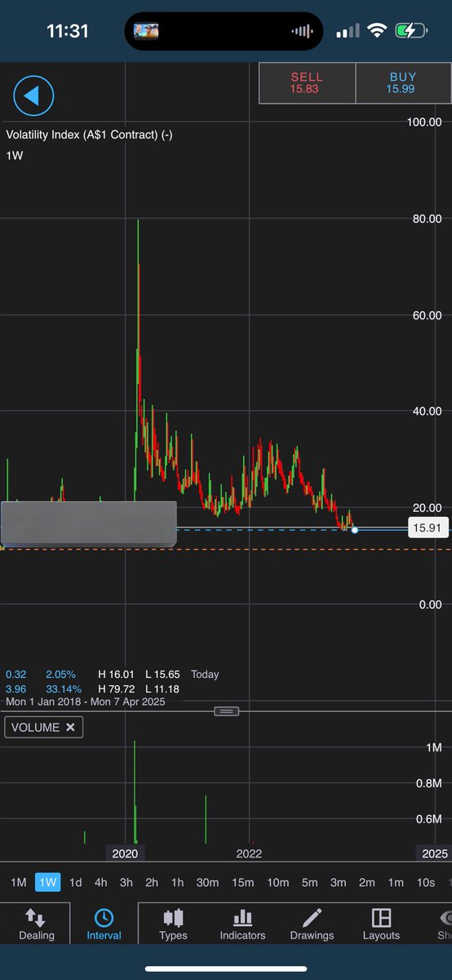Open the Drawings tab
452x980 pixels.
tap(312, 924)
